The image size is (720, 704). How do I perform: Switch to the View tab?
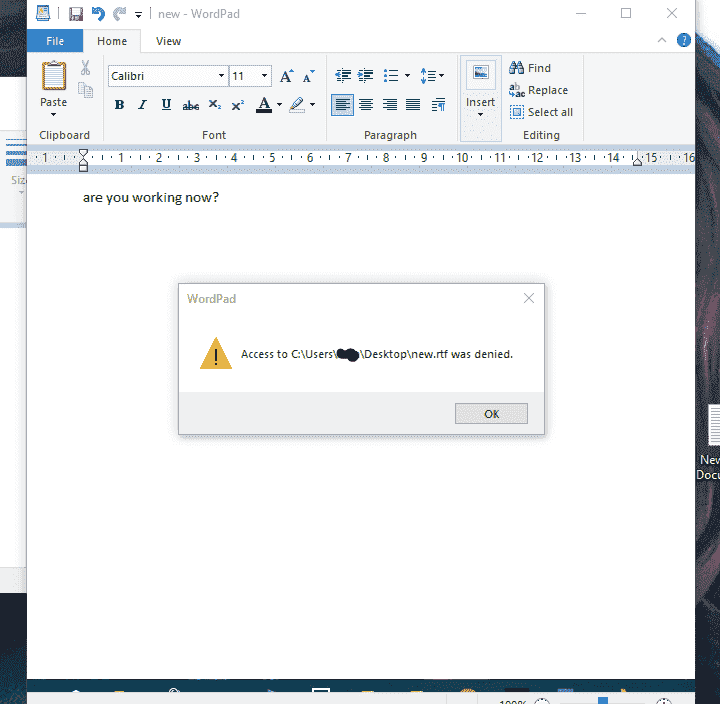[x=169, y=41]
